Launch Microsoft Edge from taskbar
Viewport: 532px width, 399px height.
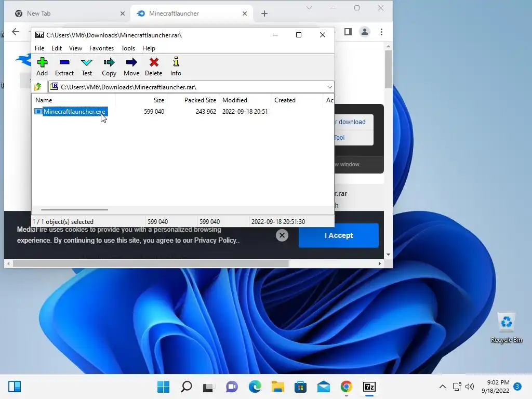[x=255, y=387]
